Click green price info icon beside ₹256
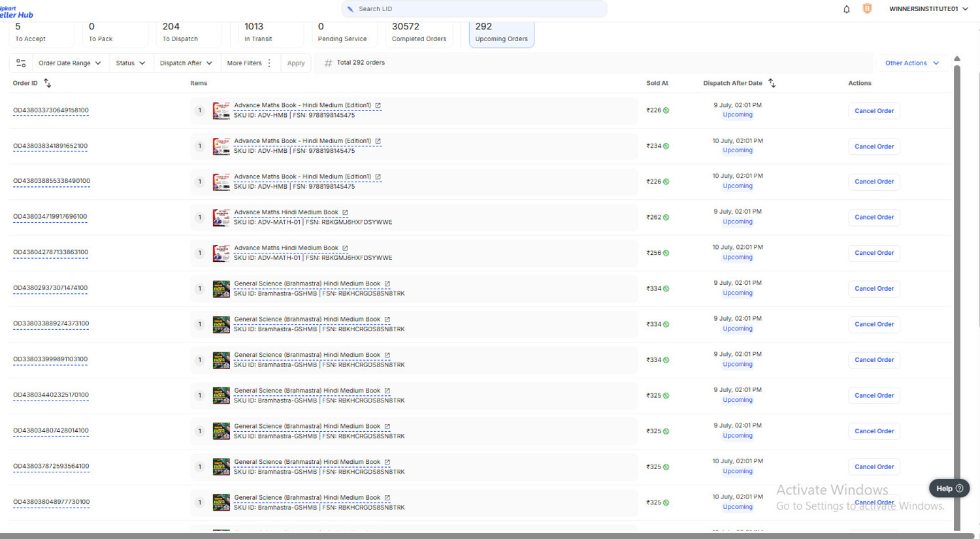The width and height of the screenshot is (980, 539). tap(666, 253)
